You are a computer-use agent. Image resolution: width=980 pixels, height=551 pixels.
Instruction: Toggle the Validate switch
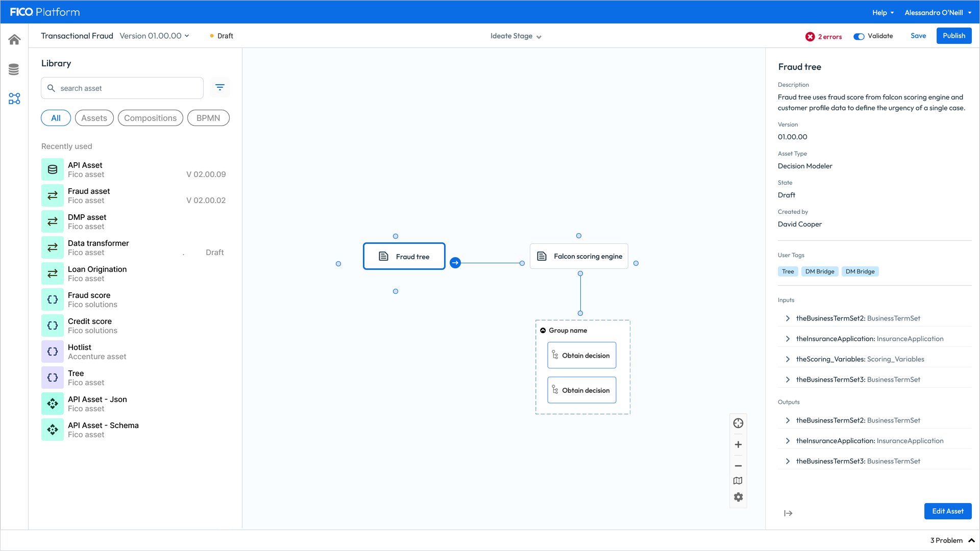(859, 36)
